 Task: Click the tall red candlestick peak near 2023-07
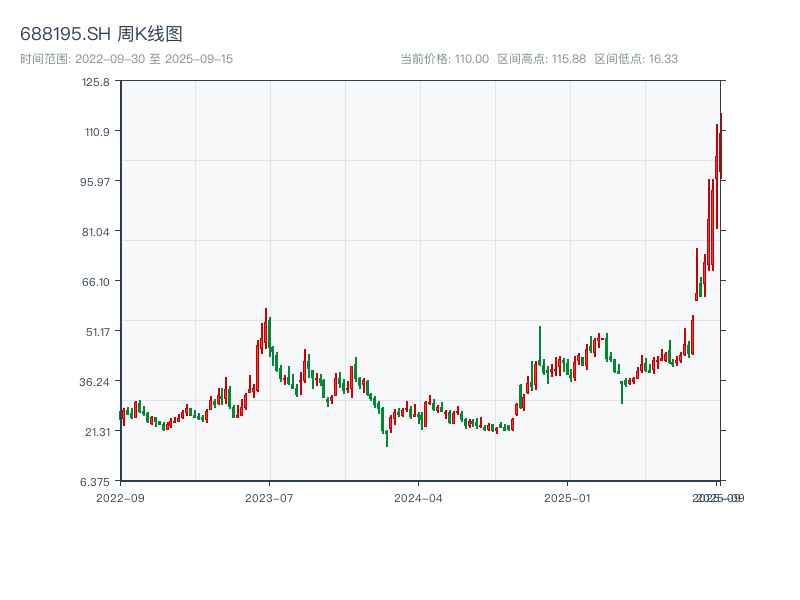pyautogui.click(x=266, y=328)
